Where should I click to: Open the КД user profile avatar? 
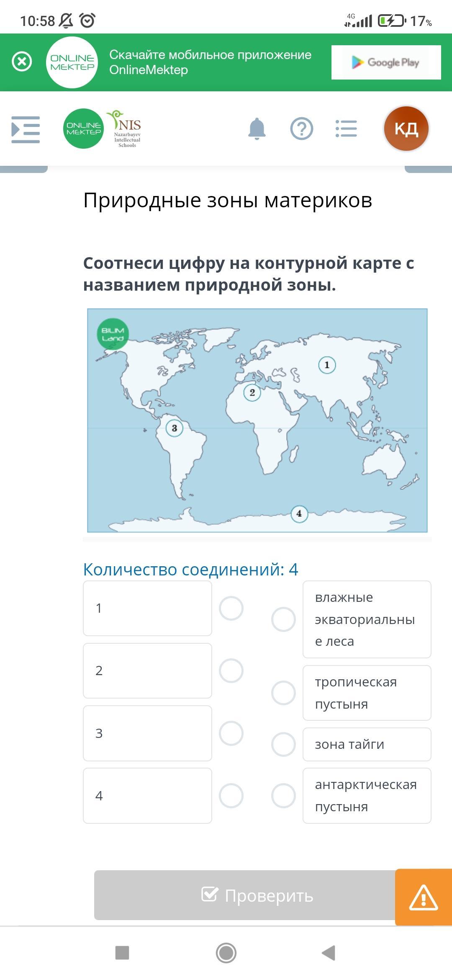[406, 129]
